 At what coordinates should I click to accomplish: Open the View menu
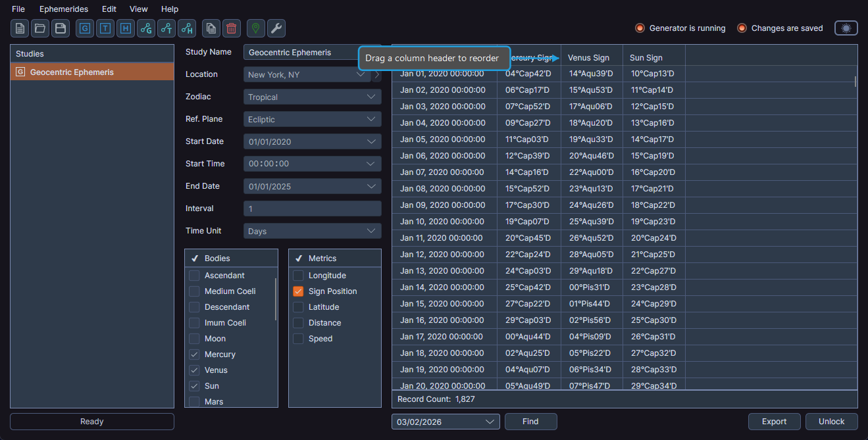138,9
